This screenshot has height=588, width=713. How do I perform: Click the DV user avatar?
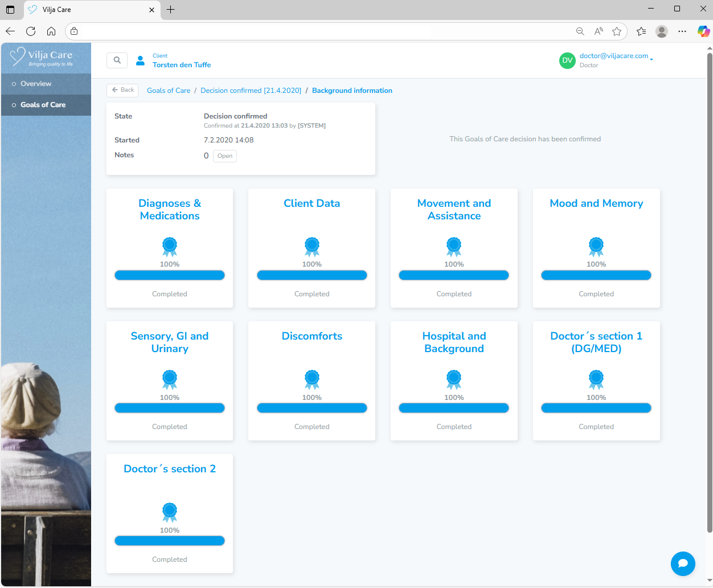(x=567, y=60)
